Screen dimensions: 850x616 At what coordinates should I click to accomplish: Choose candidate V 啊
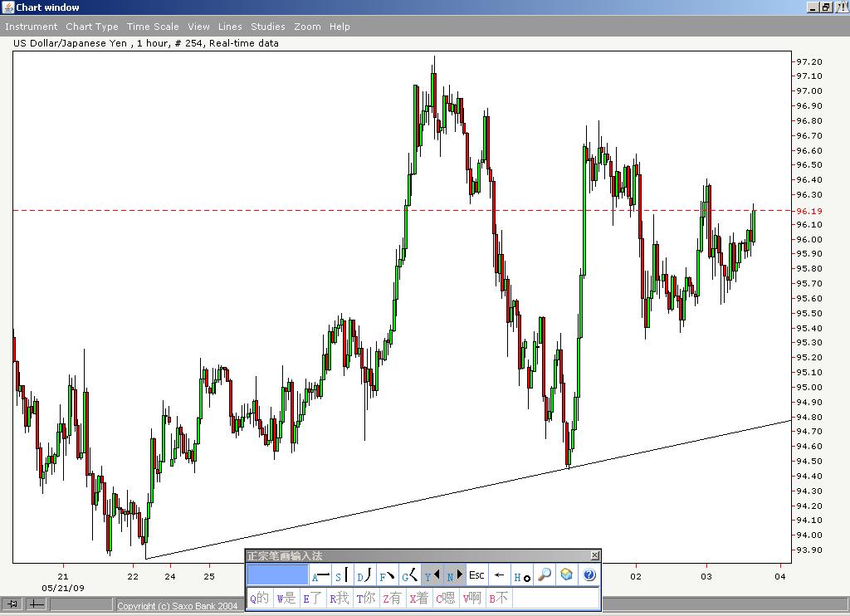point(472,598)
